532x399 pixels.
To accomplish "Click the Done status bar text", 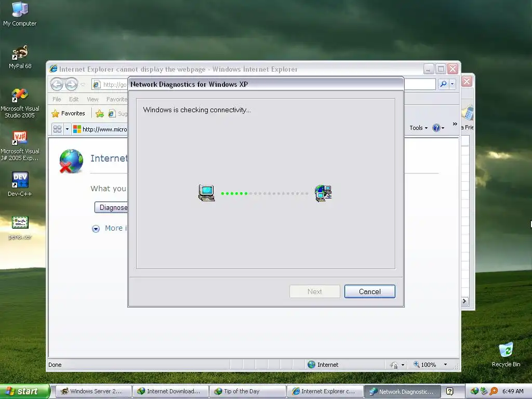I will pyautogui.click(x=55, y=365).
